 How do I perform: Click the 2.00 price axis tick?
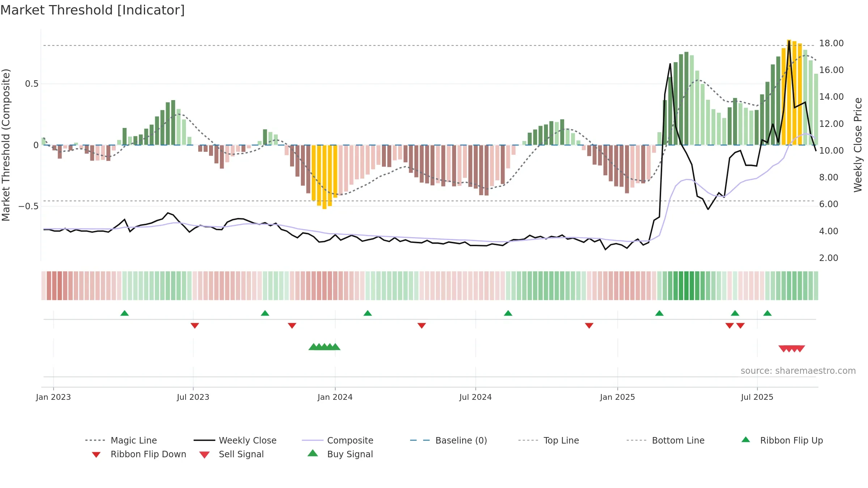[x=829, y=258]
